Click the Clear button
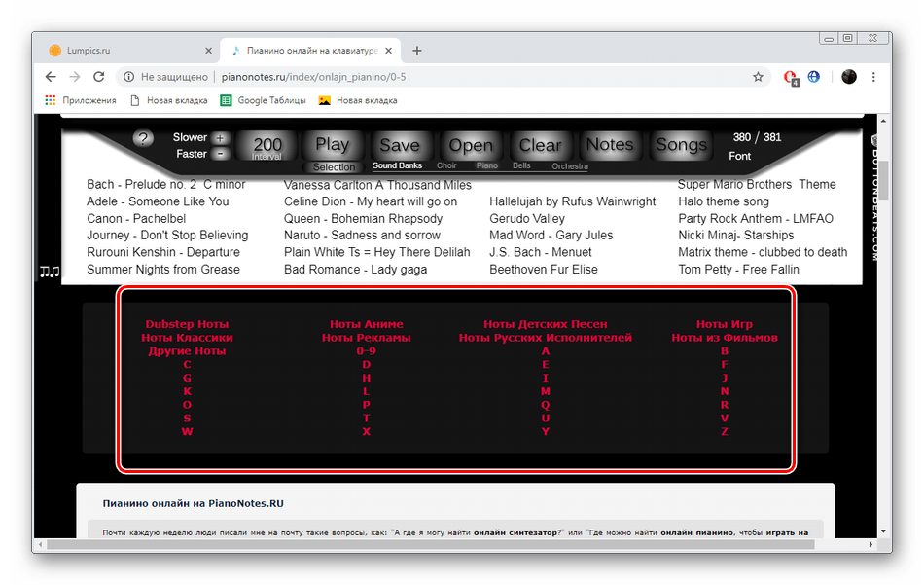 pos(540,145)
